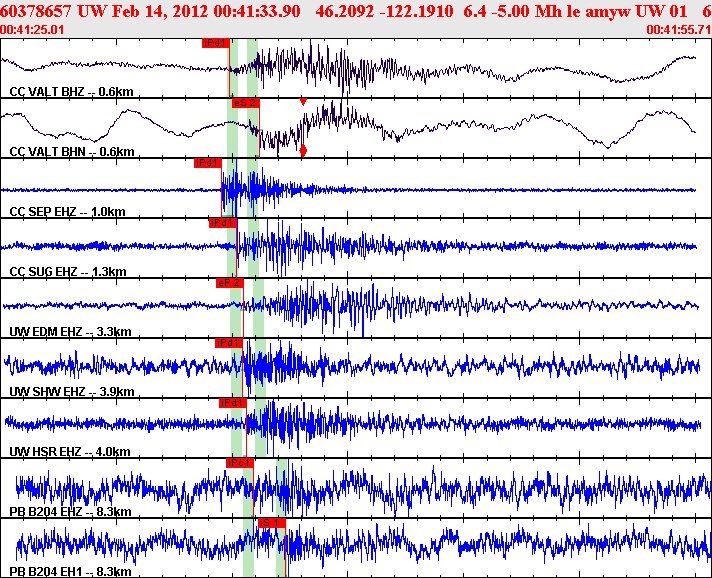This screenshot has height=578, width=712.
Task: Click the PB B204 EH1 -- 8.3km channel label
Action: pos(70,572)
